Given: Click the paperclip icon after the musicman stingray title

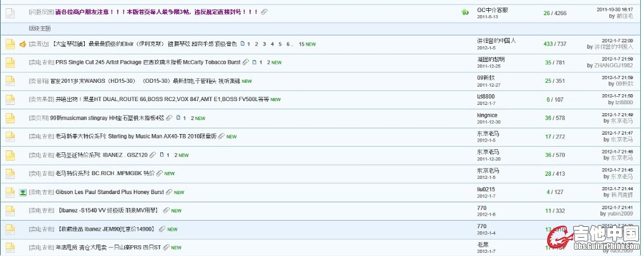Looking at the screenshot, I should pyautogui.click(x=169, y=118).
